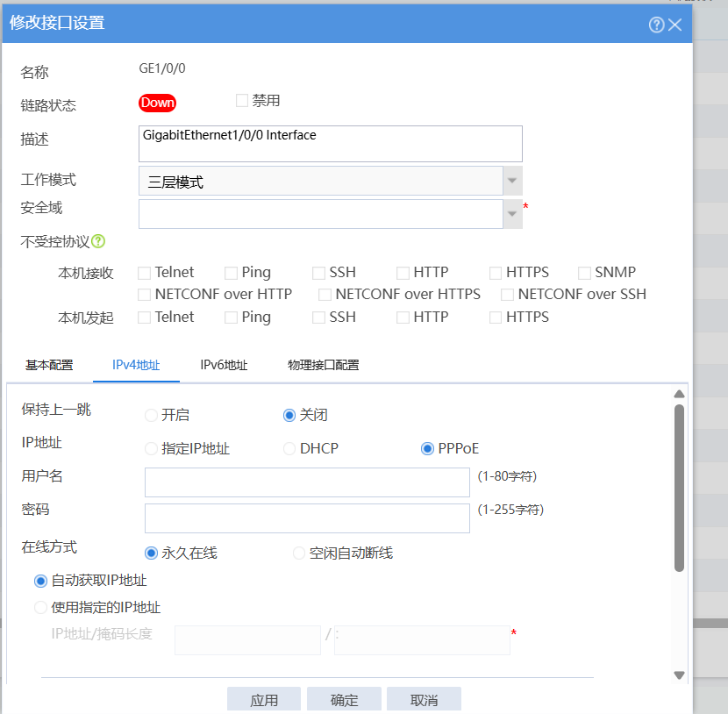728x714 pixels.
Task: Click the 不受控协议 help question icon
Action: pos(98,240)
